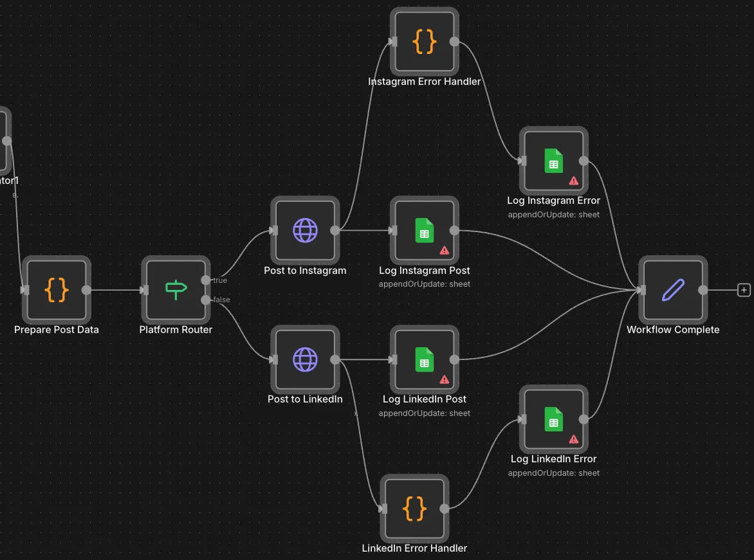Select the Instagram Error Handler code node
Screen dimensions: 754x560
pos(424,41)
